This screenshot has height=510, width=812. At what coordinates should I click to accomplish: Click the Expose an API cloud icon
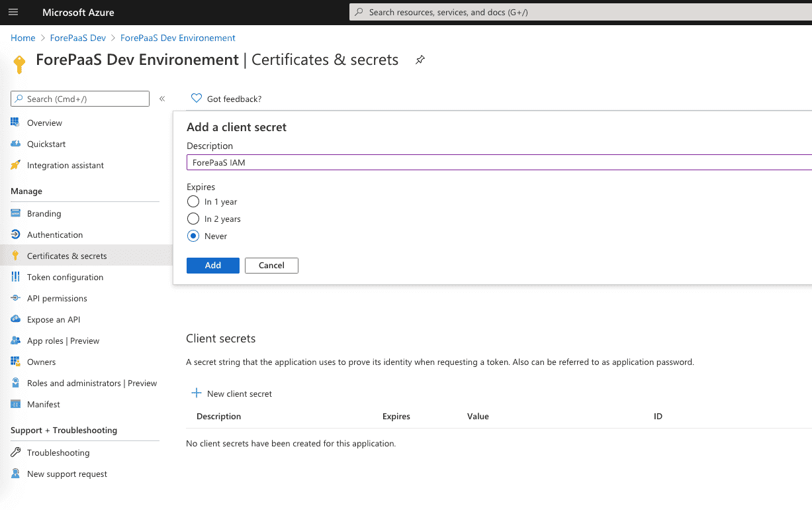point(15,319)
